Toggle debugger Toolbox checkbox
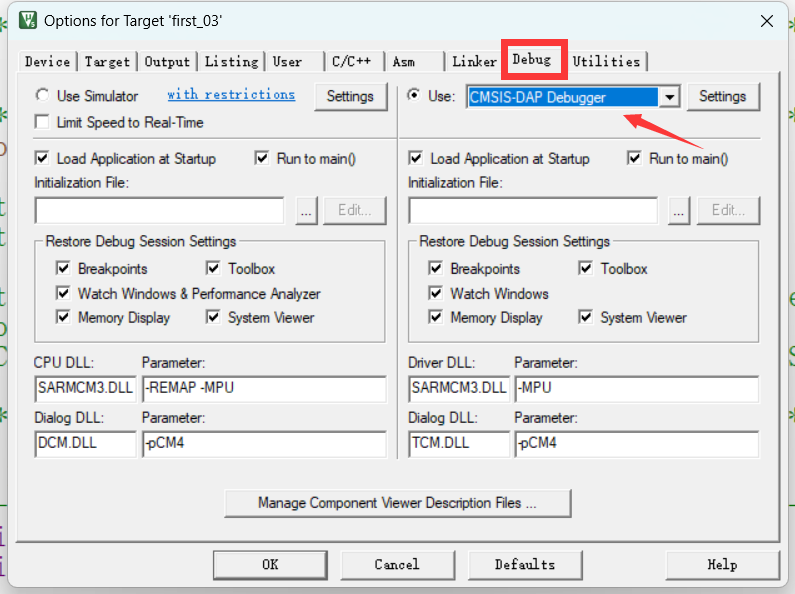Screen dimensions: 795x594 point(586,268)
